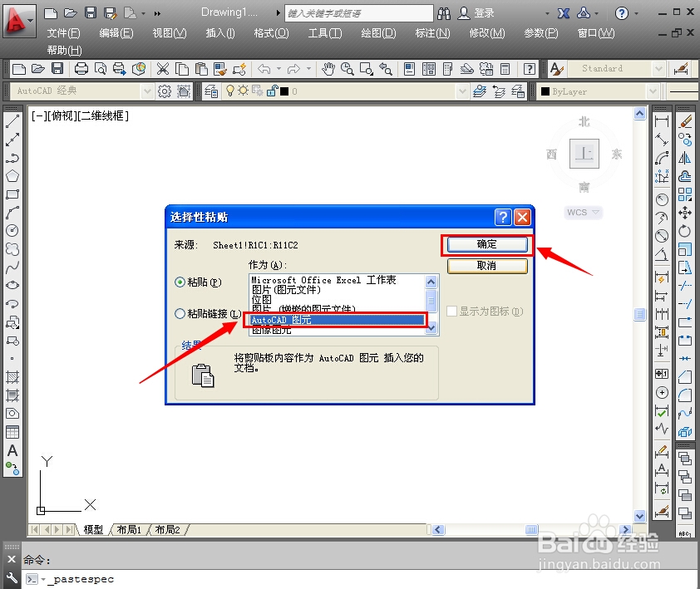Click the 确定 button
700x589 pixels.
coord(487,244)
